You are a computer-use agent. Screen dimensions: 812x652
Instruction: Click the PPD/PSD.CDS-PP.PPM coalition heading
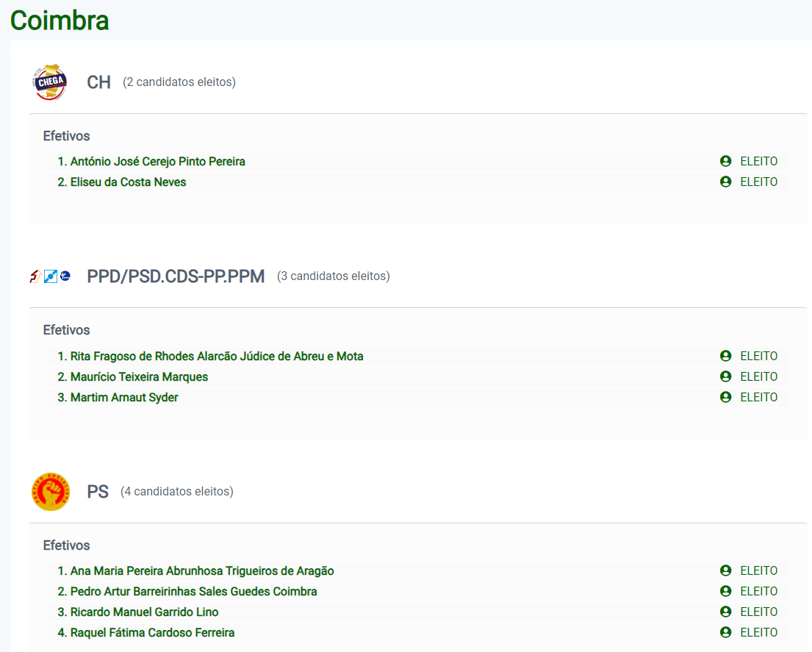(x=176, y=276)
